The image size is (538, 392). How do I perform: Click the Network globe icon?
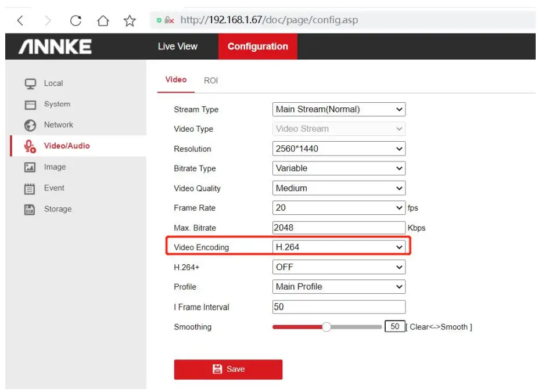click(x=30, y=125)
